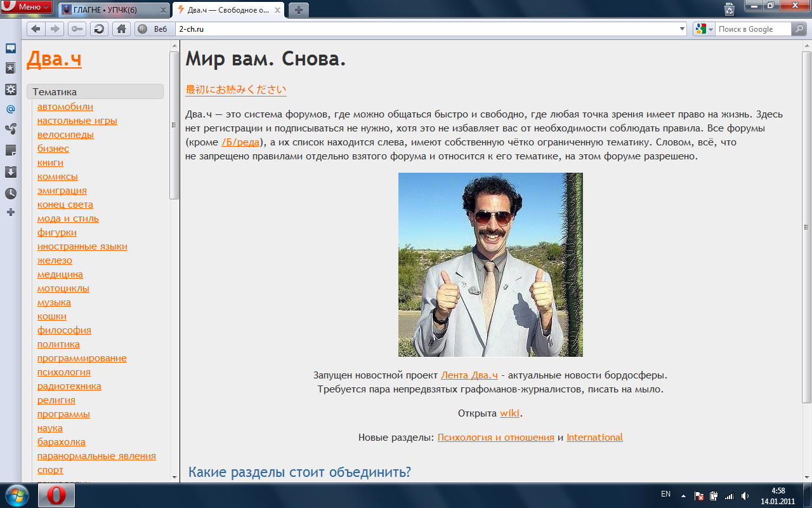Image resolution: width=812 pixels, height=508 pixels.
Task: Open the Widgets gear panel icon
Action: (x=10, y=89)
